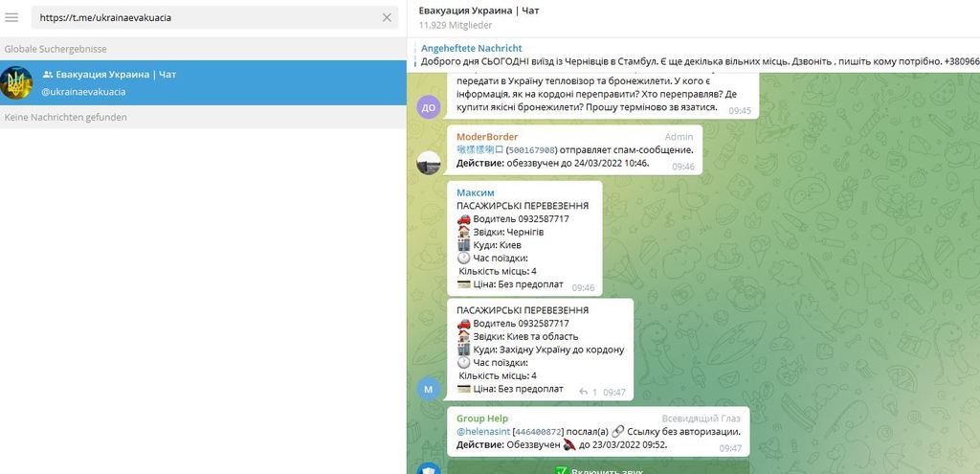Open @helenasint mention link
The width and height of the screenshot is (980, 474).
coord(483,432)
